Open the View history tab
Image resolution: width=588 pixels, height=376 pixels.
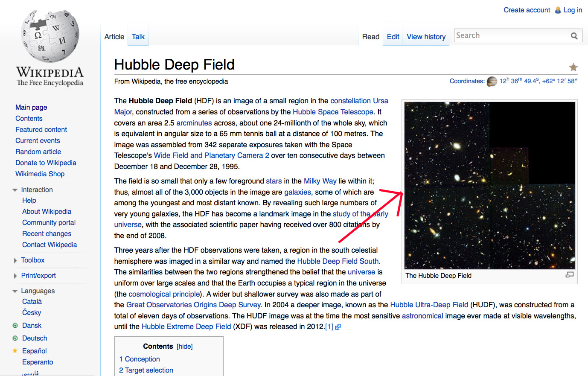pos(426,37)
